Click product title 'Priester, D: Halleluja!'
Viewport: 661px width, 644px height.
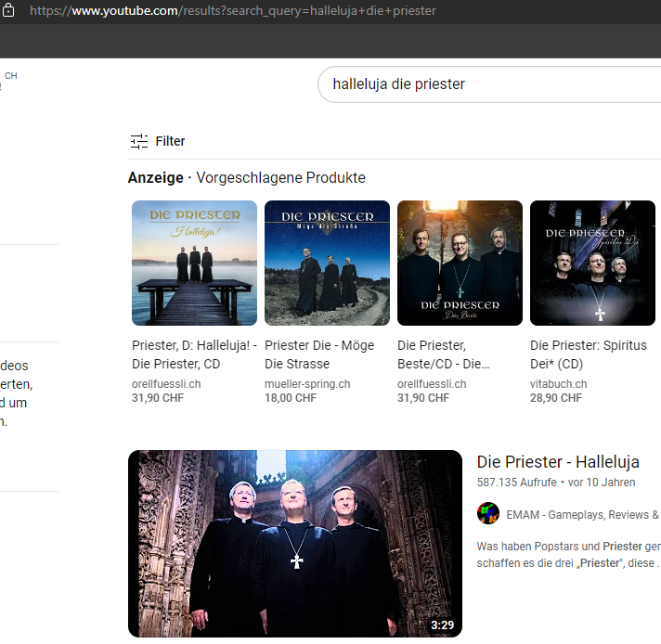[x=194, y=354]
